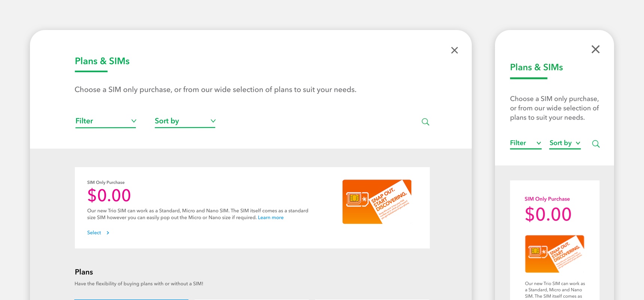
Task: Click the search icon in the narrow panel
Action: (x=596, y=144)
